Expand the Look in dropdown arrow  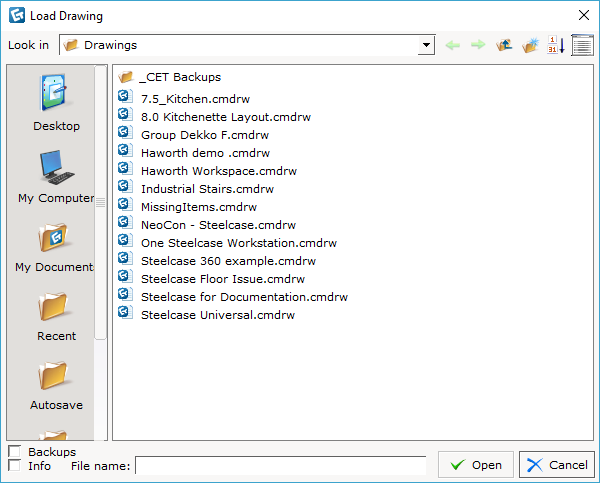click(x=427, y=45)
